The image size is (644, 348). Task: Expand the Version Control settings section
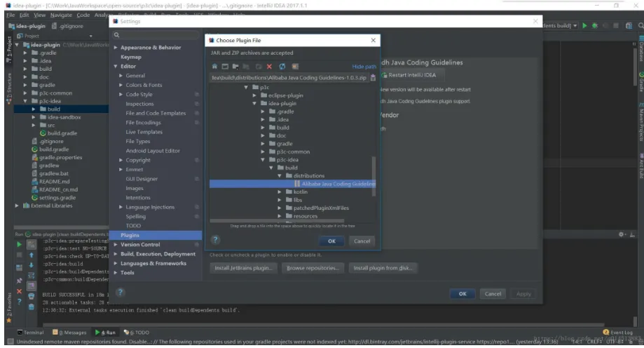pos(116,245)
